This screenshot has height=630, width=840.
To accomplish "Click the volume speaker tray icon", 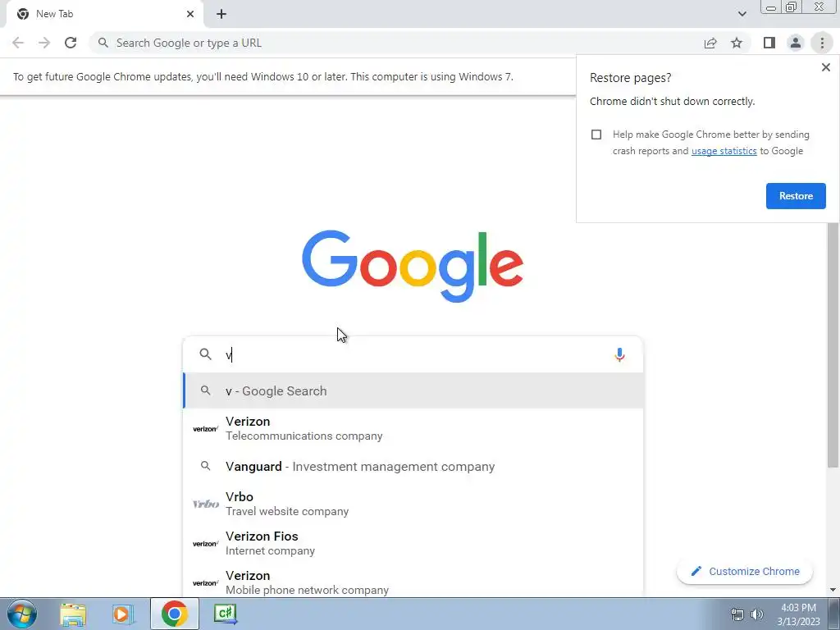I will coord(757,614).
